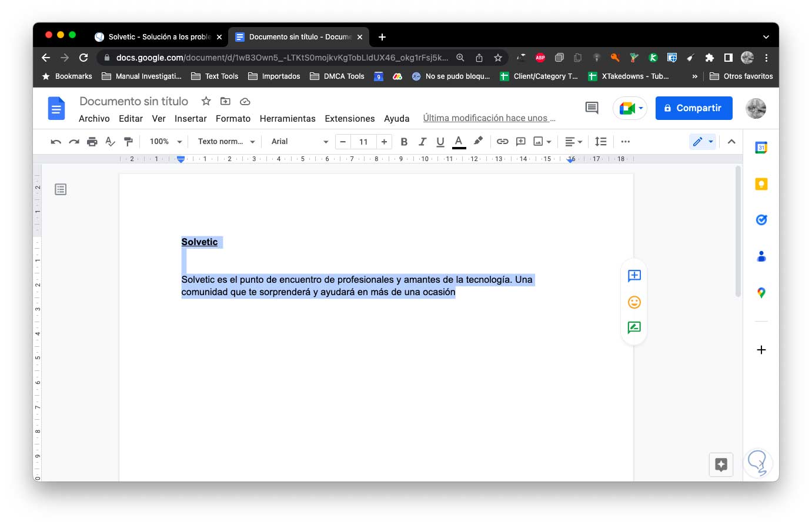Toggle italic formatting
The image size is (812, 525).
point(422,142)
